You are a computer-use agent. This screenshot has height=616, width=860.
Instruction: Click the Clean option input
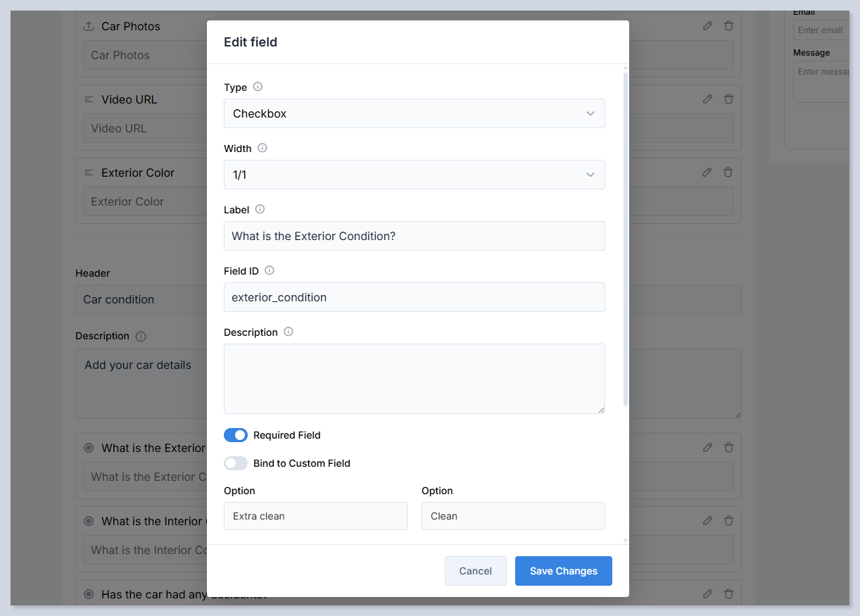click(513, 516)
